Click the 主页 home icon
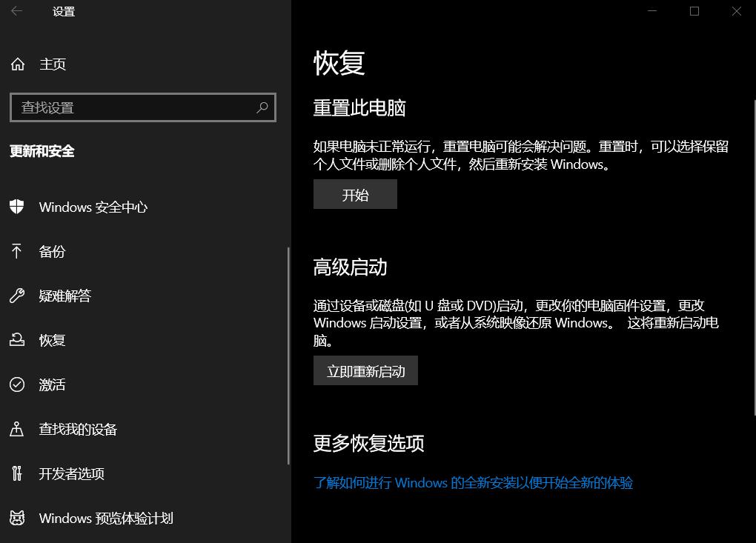Screen dimensions: 756x543 [18, 64]
